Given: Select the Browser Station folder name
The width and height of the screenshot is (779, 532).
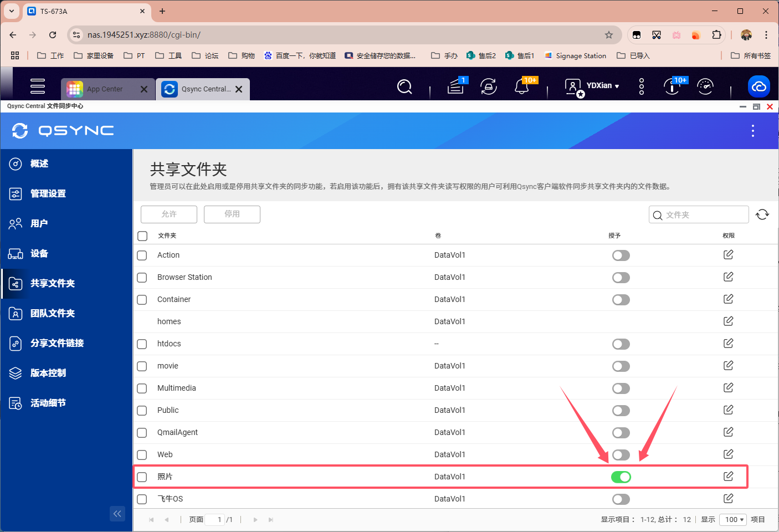Looking at the screenshot, I should click(x=184, y=277).
